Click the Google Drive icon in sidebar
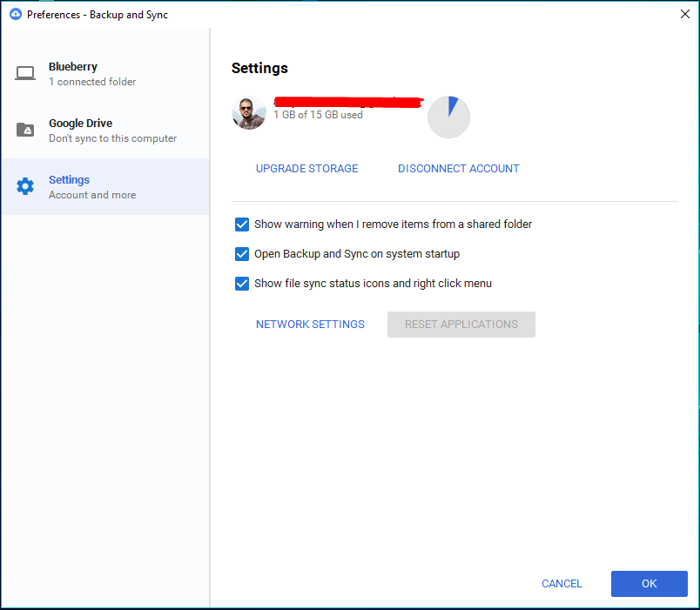 click(25, 130)
